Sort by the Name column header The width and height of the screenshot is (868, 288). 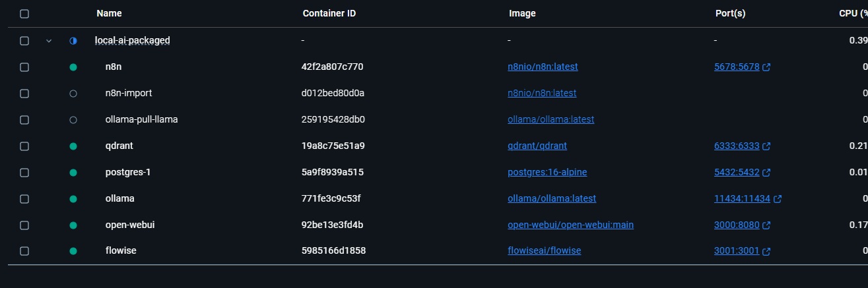pos(109,13)
